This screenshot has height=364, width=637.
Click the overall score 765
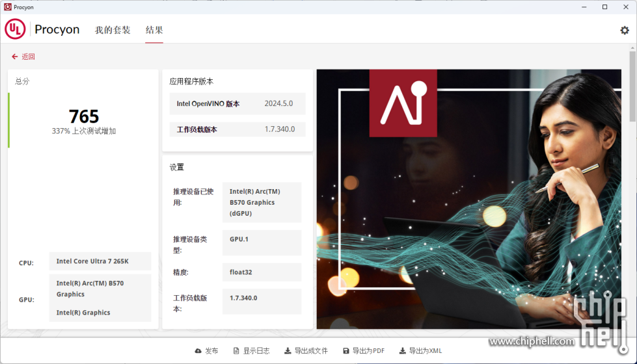point(84,116)
